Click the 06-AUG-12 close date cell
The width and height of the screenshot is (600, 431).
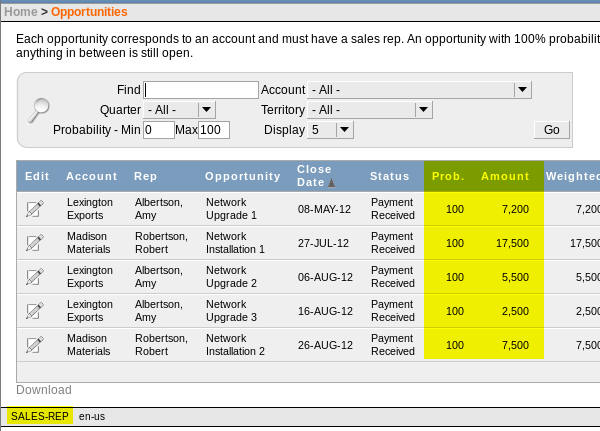click(325, 277)
